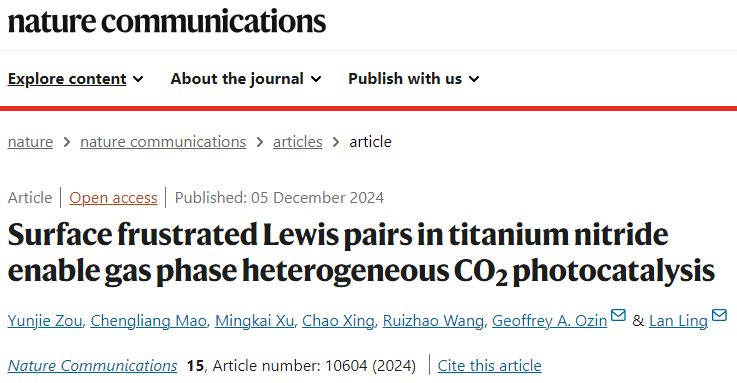Click the Geoffrey A. Ozin author name
Screen dimensions: 737x383
[549, 320]
